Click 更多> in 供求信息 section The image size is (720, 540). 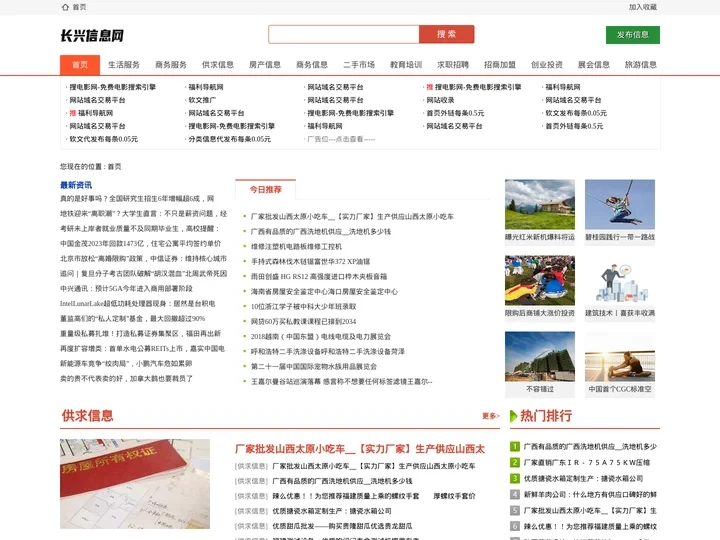click(490, 416)
